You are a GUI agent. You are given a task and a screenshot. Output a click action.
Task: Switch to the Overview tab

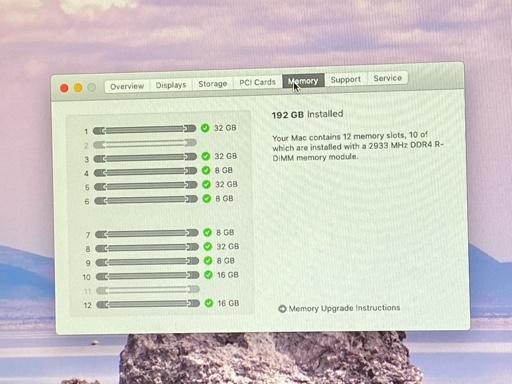[x=127, y=86]
